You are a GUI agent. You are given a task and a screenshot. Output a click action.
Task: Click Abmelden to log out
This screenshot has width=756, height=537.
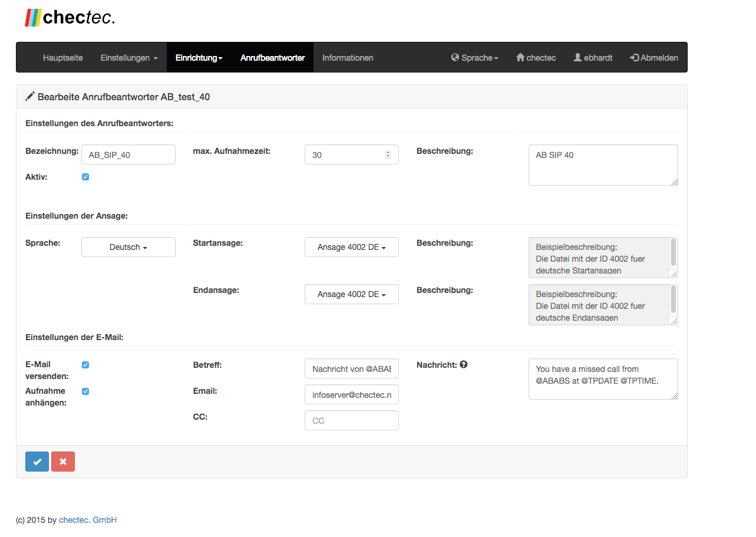point(654,58)
